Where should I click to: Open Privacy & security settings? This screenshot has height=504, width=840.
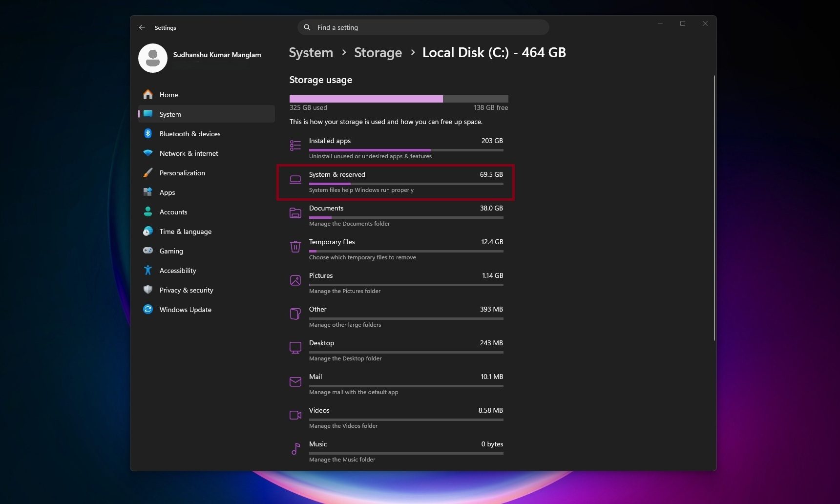click(x=207, y=290)
